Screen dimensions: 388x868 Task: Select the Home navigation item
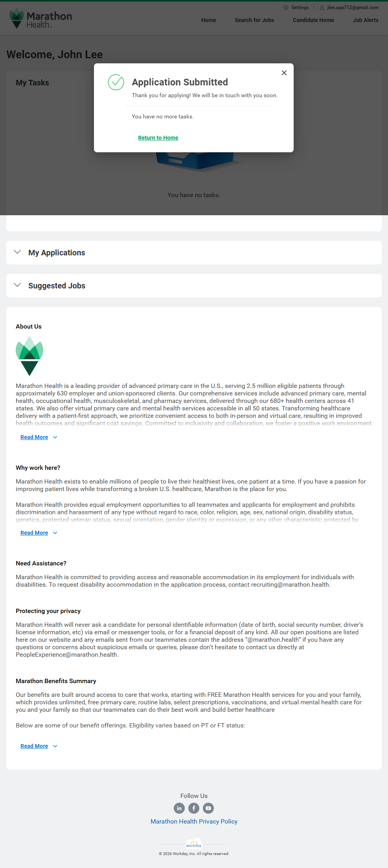pyautogui.click(x=208, y=20)
